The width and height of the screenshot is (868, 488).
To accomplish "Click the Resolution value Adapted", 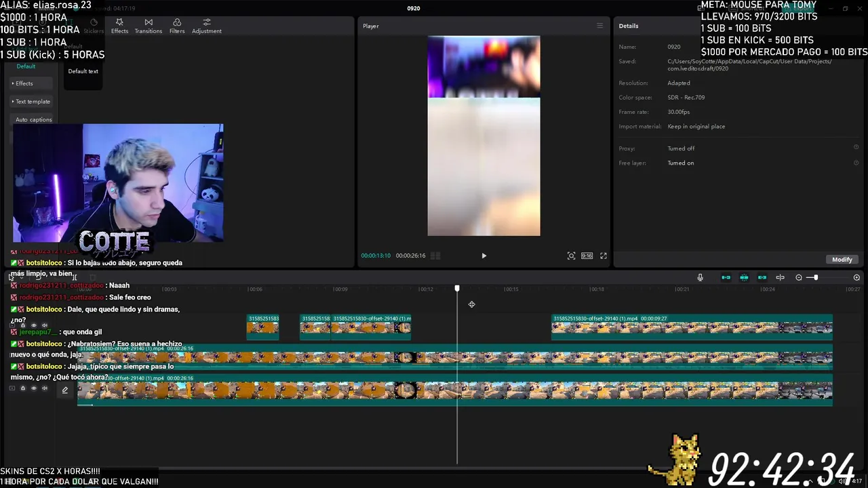I will coord(679,83).
